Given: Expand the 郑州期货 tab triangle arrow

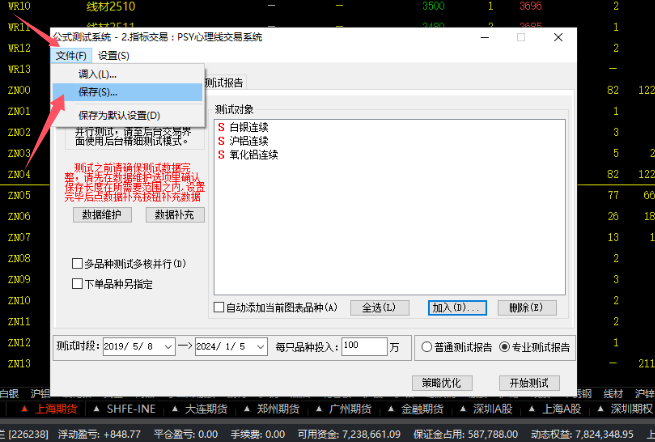Looking at the screenshot, I should coord(247,409).
